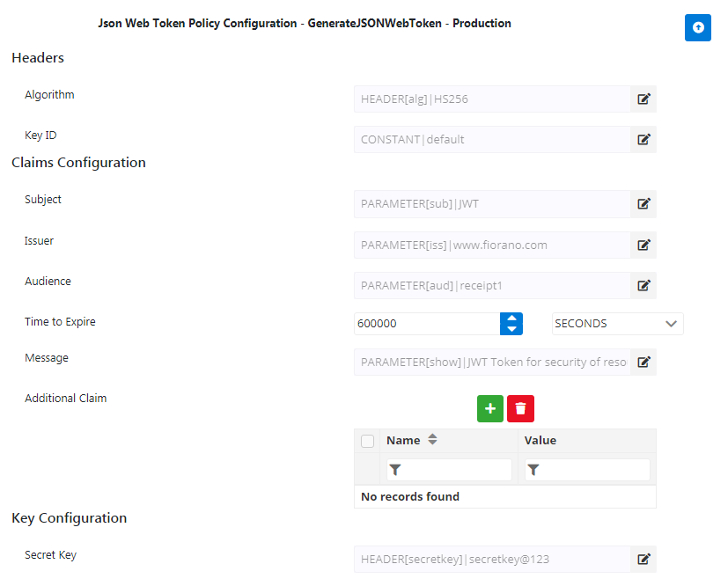The height and width of the screenshot is (586, 728).
Task: Tick the select-all checkbox in claims table
Action: pos(367,441)
